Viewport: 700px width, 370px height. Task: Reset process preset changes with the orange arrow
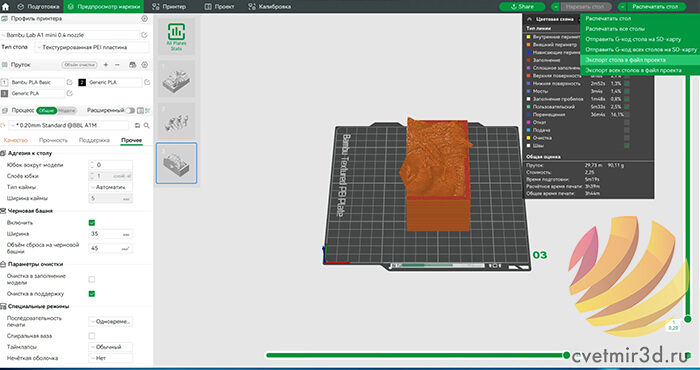point(4,125)
